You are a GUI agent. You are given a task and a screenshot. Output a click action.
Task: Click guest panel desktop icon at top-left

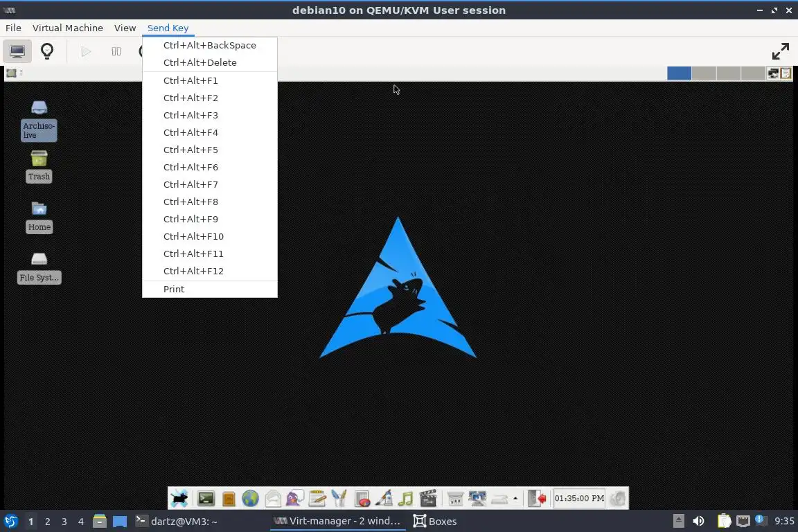11,73
